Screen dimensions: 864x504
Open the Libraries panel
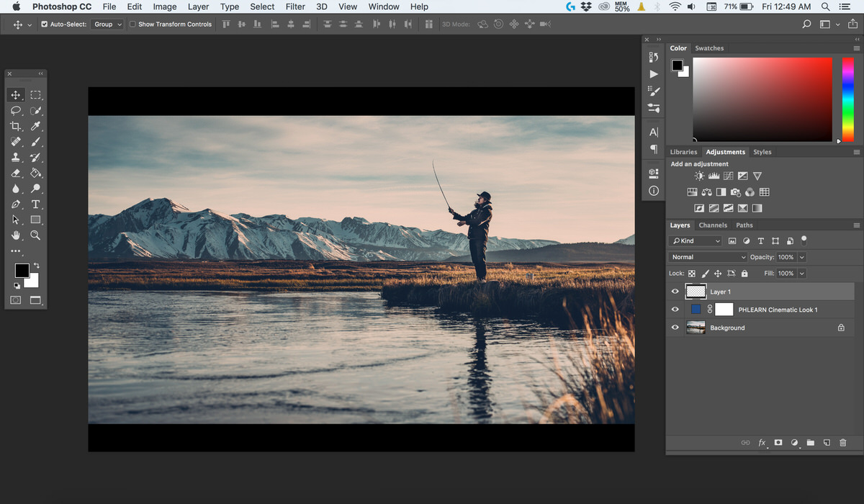pyautogui.click(x=683, y=151)
